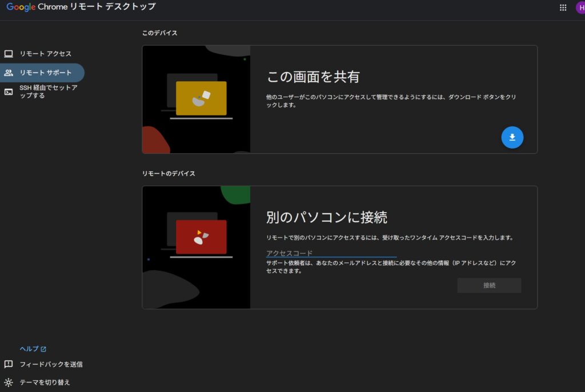The width and height of the screenshot is (585, 392).
Task: Click the laptop icon beside リモート アクセス
Action: tap(9, 54)
